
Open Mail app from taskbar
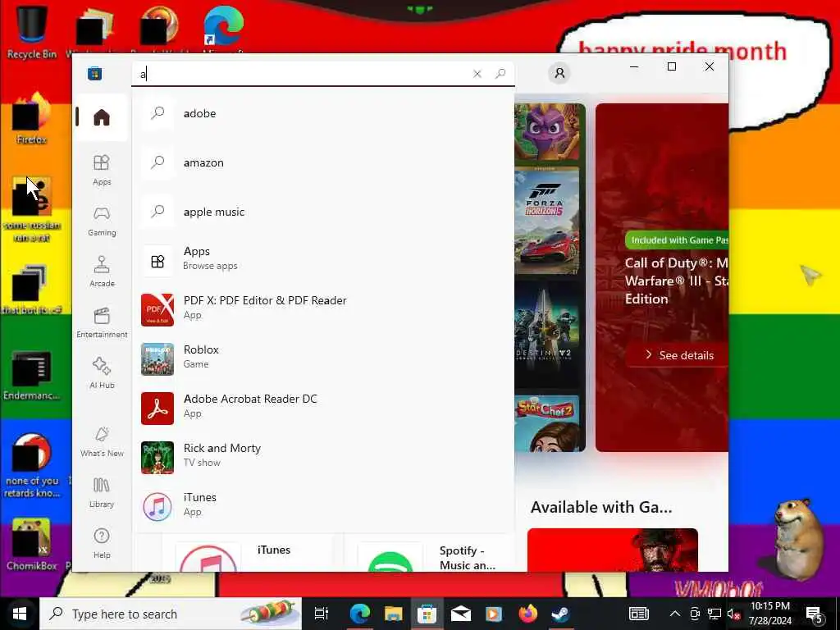[x=460, y=614]
